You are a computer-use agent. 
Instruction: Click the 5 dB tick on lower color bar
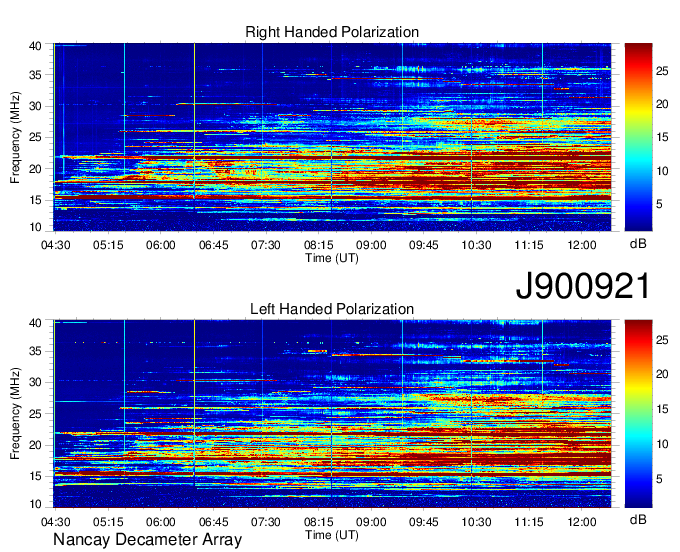click(x=659, y=479)
